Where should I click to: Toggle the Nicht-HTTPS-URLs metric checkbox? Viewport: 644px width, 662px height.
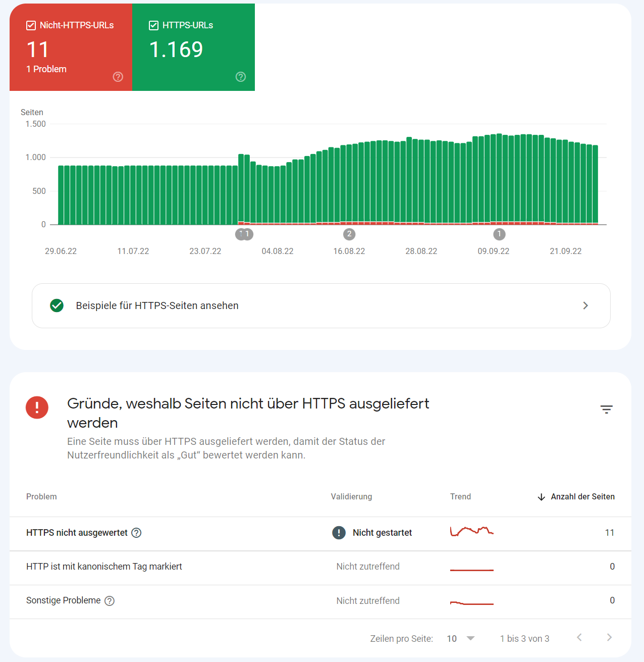click(31, 25)
